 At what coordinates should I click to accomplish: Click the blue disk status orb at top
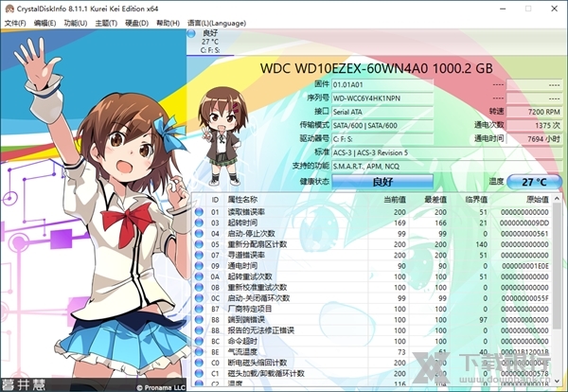pyautogui.click(x=191, y=33)
